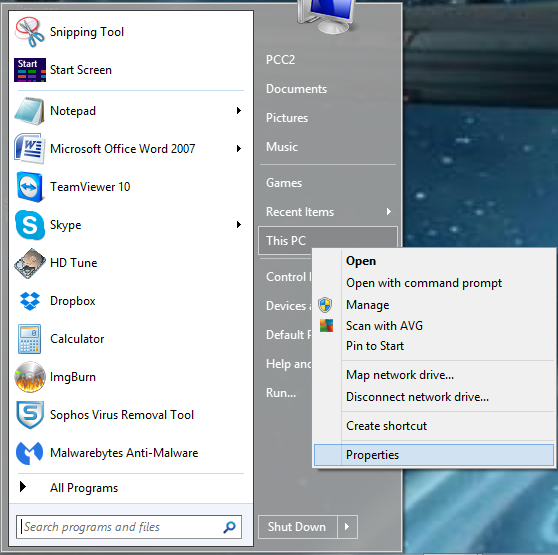Click the Calculator label text
The height and width of the screenshot is (555, 558).
(77, 339)
